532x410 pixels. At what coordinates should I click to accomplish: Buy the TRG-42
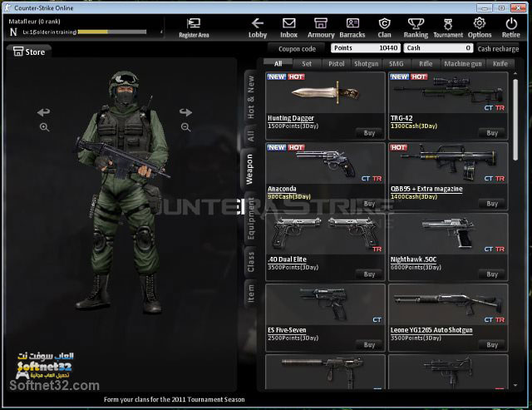coord(492,133)
